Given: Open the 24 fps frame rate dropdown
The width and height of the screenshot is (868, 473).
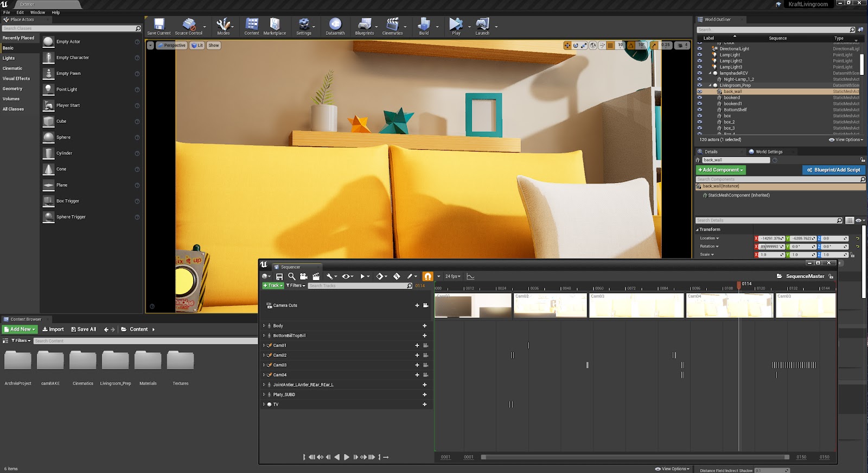Looking at the screenshot, I should [452, 276].
